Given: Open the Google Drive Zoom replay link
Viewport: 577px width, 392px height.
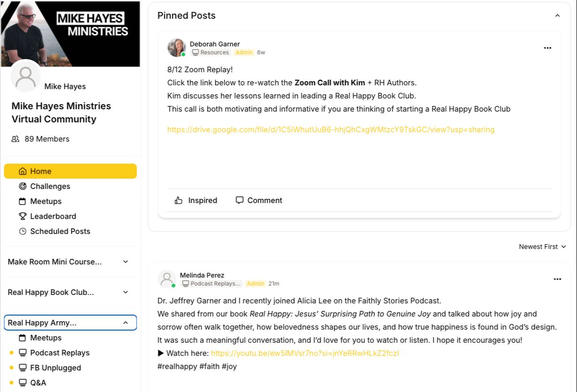Looking at the screenshot, I should tap(331, 129).
